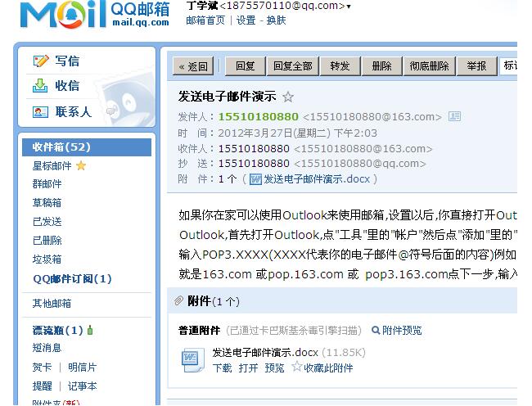Click the docx icon in the header attachment row
The height and width of the screenshot is (406, 532).
[x=255, y=179]
